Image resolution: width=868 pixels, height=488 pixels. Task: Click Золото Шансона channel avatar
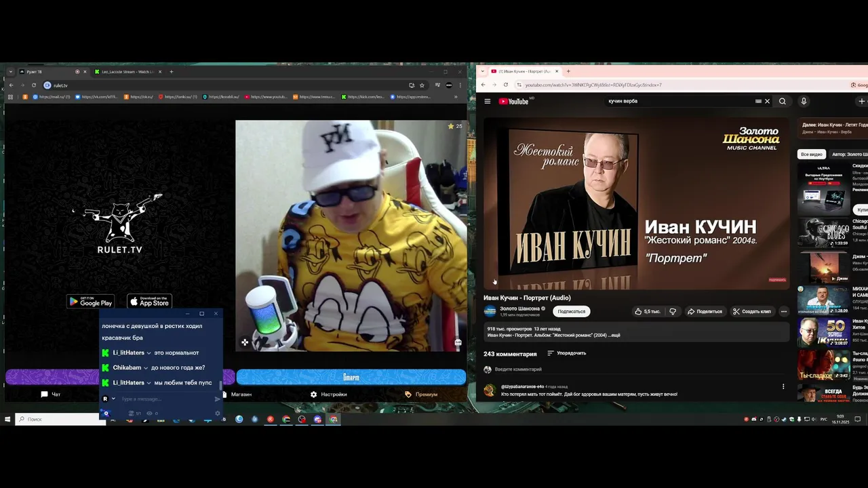point(490,311)
